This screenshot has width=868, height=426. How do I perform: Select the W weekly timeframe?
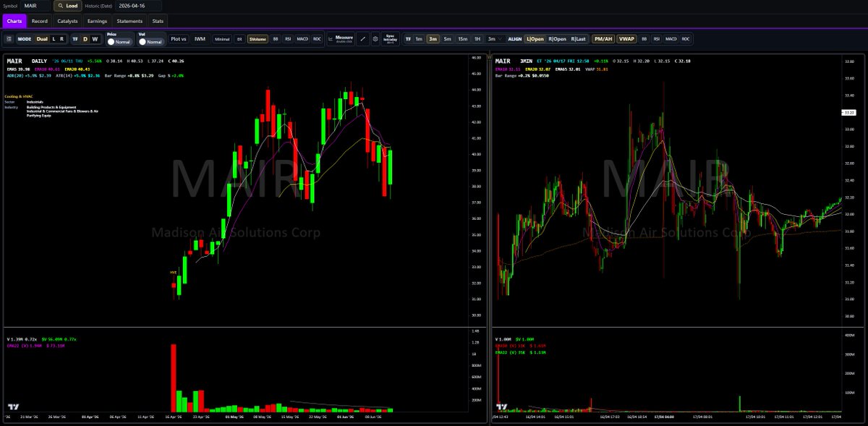pyautogui.click(x=95, y=39)
